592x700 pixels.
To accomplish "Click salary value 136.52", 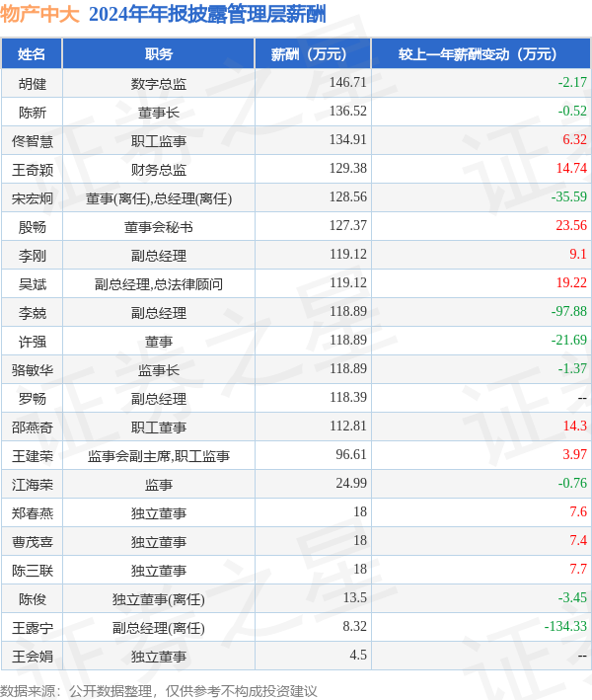I will (x=348, y=111).
